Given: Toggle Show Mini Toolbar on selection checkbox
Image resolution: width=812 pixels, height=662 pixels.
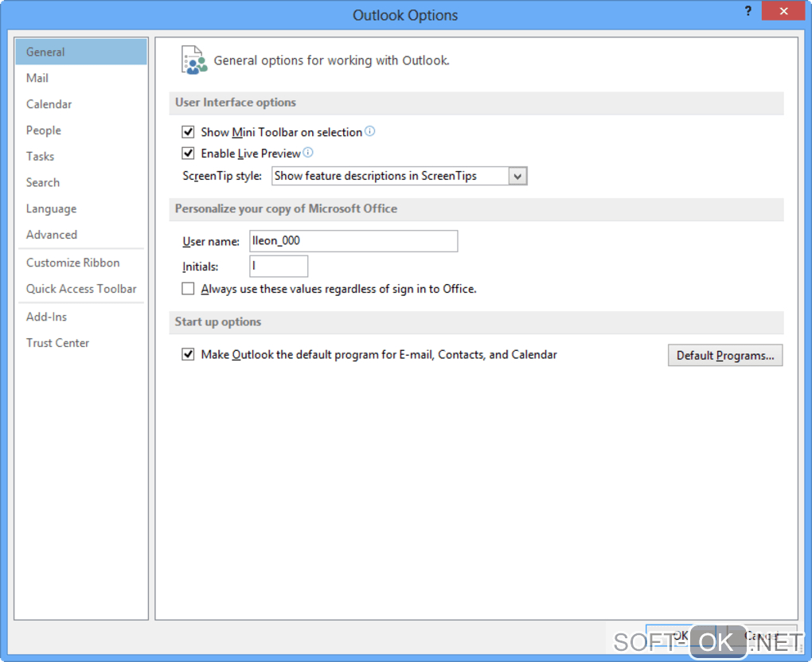Looking at the screenshot, I should pyautogui.click(x=188, y=132).
